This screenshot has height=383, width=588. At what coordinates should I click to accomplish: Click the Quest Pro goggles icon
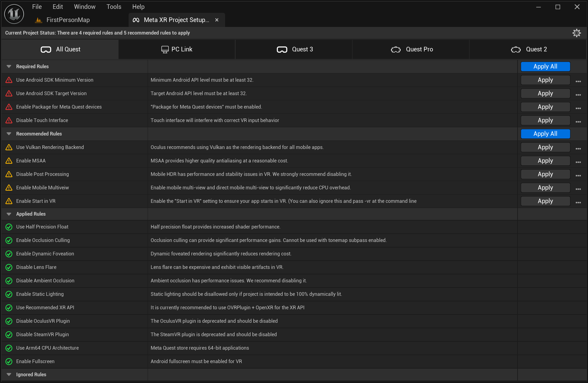(395, 49)
